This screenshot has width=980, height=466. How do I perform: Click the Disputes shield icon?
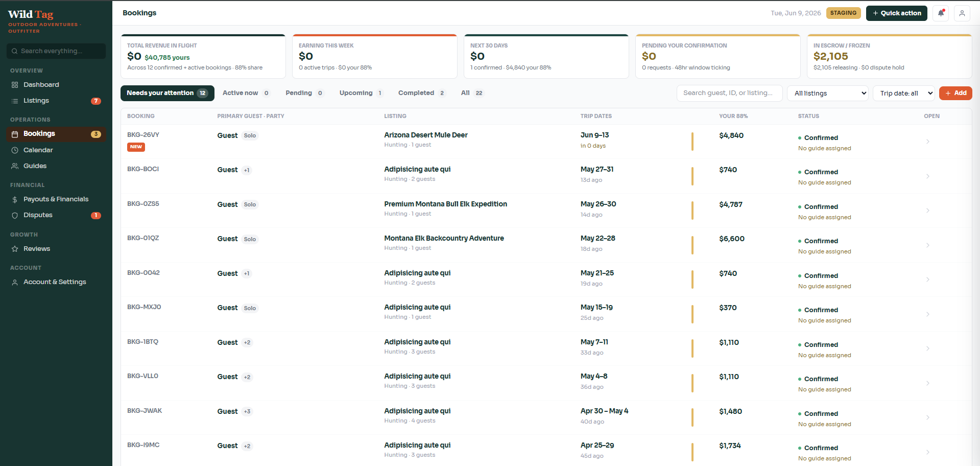15,215
